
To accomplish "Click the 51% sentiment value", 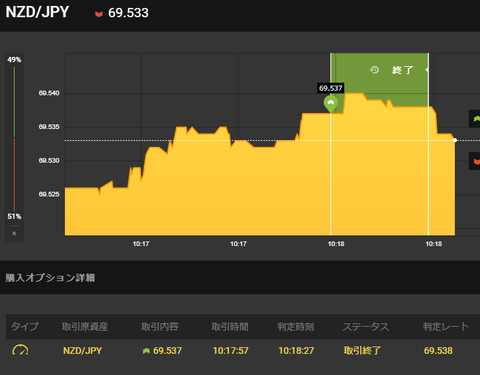I will pos(14,217).
